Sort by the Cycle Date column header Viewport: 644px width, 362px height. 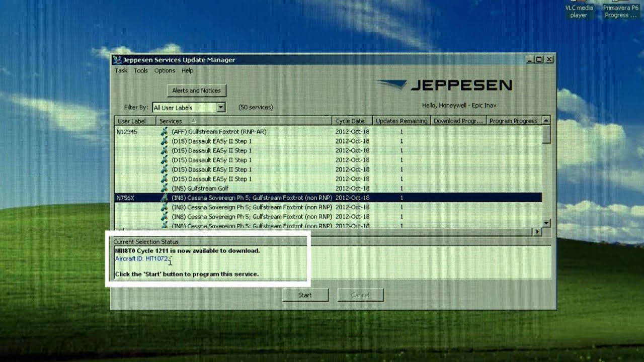pos(352,121)
